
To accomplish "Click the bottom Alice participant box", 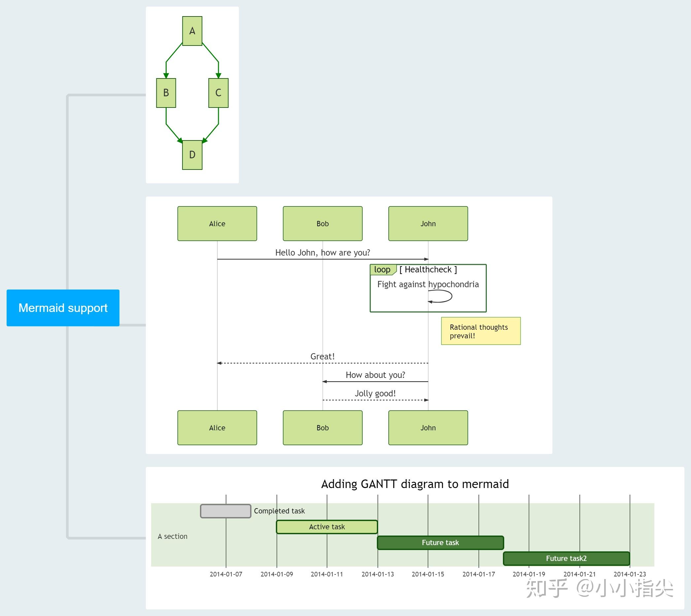I will click(217, 427).
